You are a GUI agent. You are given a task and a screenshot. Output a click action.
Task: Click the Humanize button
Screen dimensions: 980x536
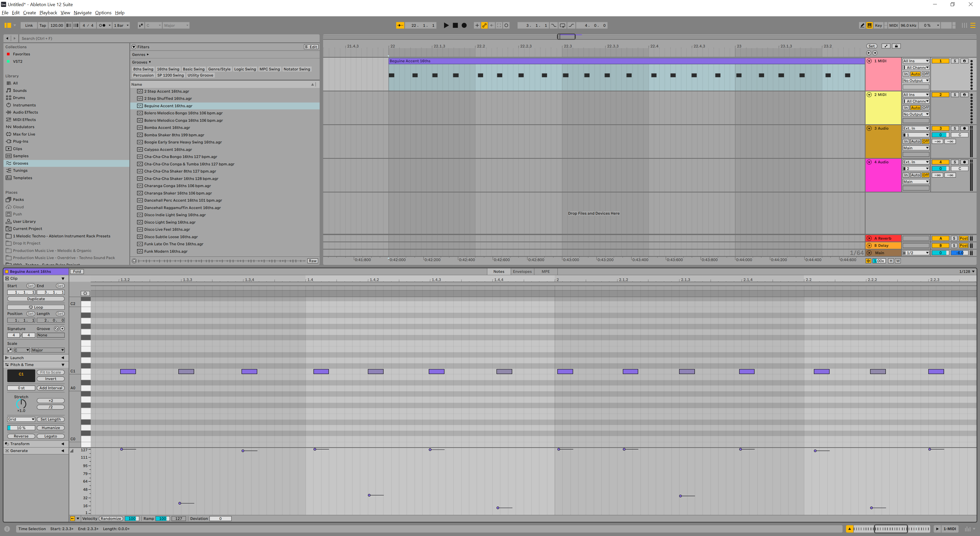[x=51, y=428]
